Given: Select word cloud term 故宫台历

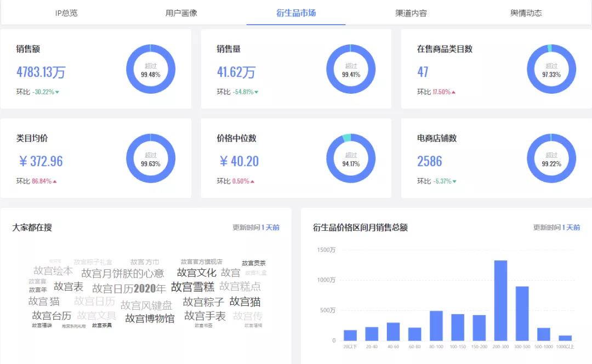Looking at the screenshot, I should pyautogui.click(x=52, y=315).
